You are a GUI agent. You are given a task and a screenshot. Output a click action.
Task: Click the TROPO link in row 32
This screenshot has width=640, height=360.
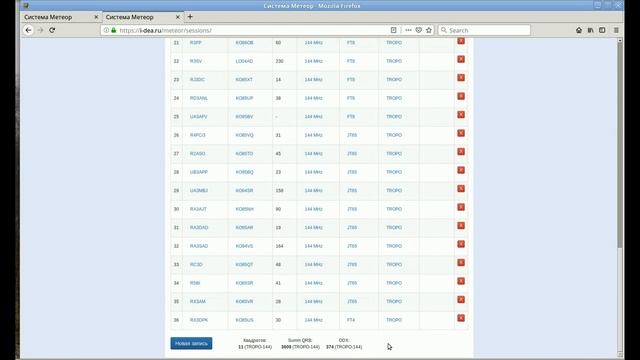tap(394, 246)
